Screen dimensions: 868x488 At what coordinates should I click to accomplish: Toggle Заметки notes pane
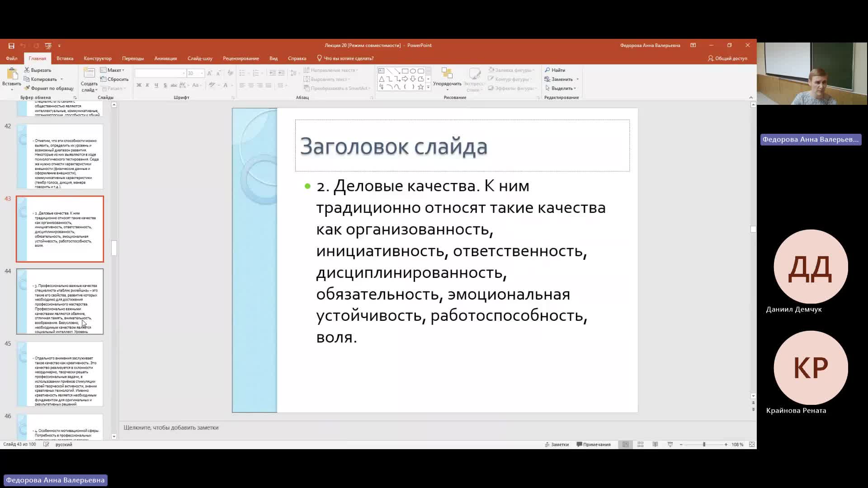point(557,445)
